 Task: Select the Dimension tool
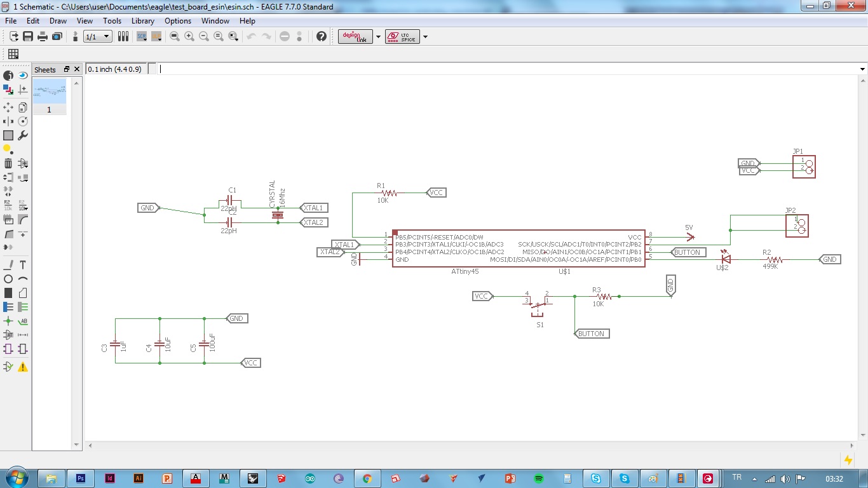(x=23, y=335)
